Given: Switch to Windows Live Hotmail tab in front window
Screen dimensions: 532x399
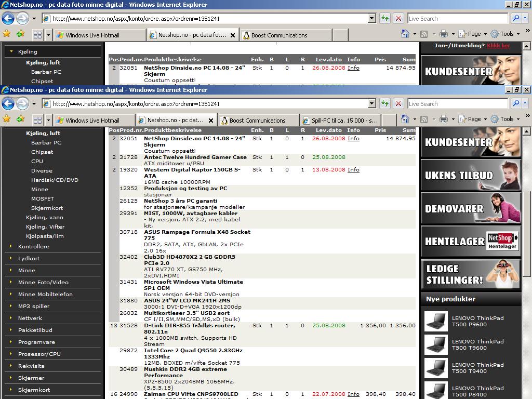Looking at the screenshot, I should click(x=94, y=121).
